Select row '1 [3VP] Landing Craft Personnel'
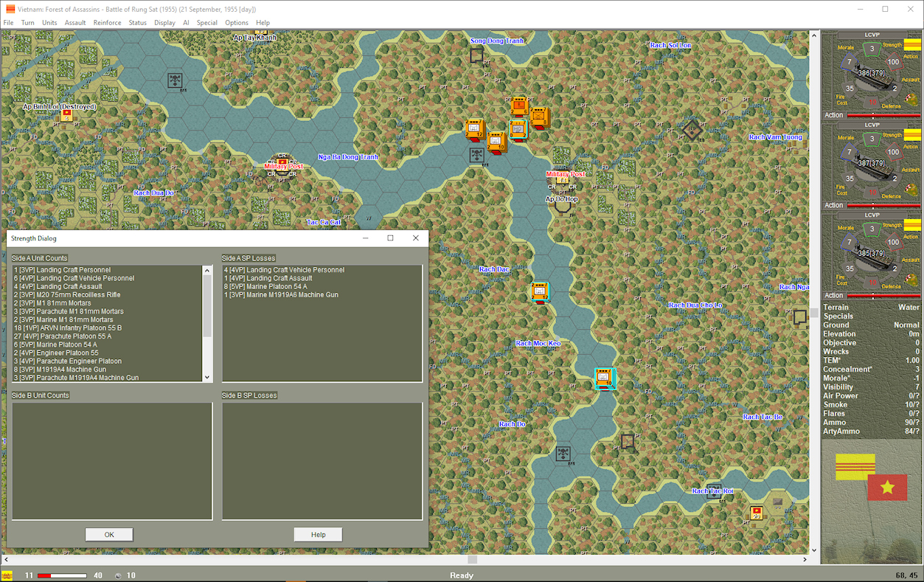 [x=107, y=270]
